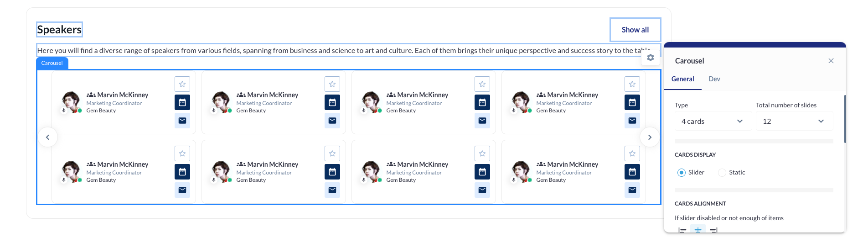This screenshot has width=868, height=243.
Task: Click Marvin McKinney name on fourth bottom-row card
Action: [573, 164]
